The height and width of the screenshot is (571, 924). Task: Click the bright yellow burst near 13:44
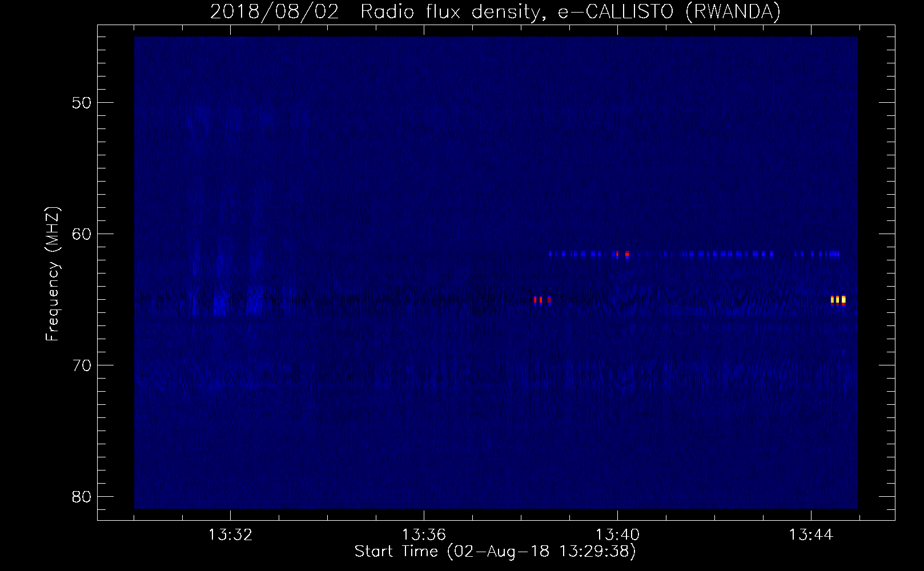click(838, 300)
